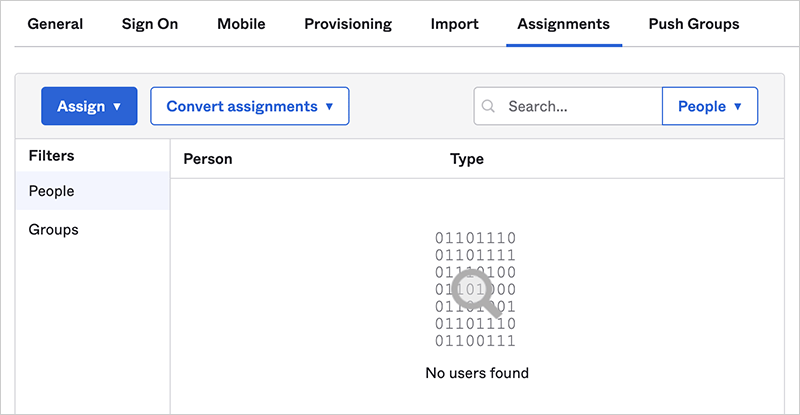Switch to the Import tab
This screenshot has height=415, width=800.
coord(455,24)
